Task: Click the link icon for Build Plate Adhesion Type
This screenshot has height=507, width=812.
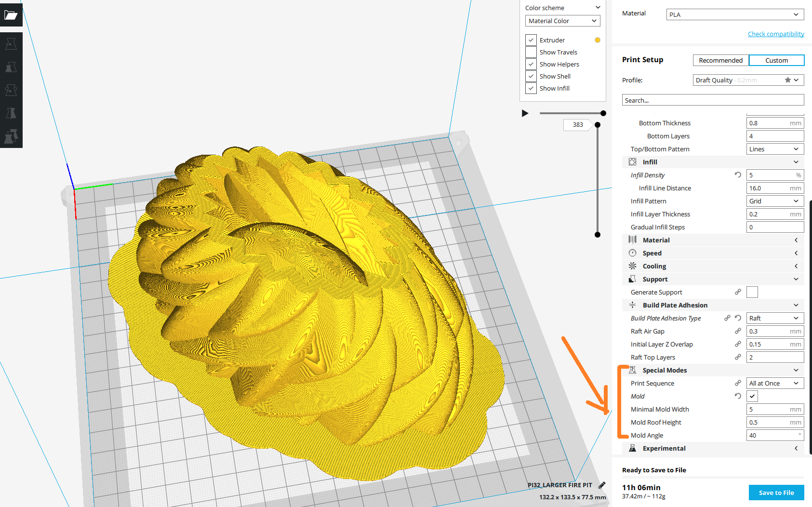Action: 727,318
